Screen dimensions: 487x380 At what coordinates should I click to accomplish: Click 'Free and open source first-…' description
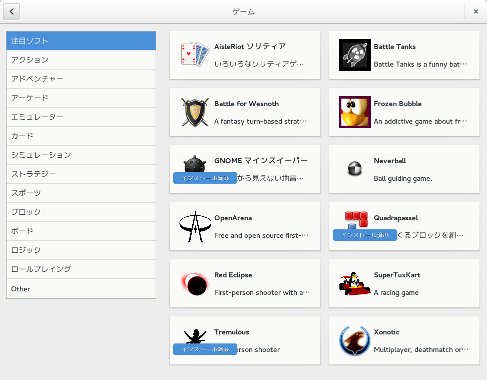point(261,236)
